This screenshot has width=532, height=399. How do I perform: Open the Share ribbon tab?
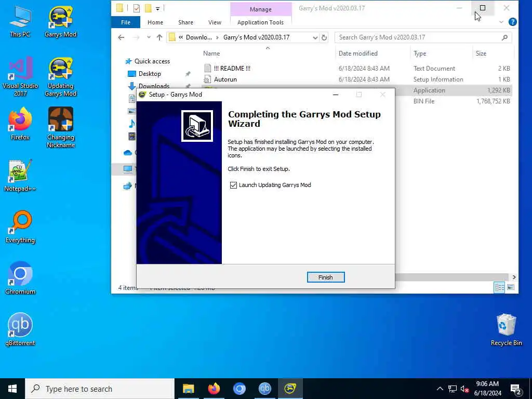tap(185, 22)
